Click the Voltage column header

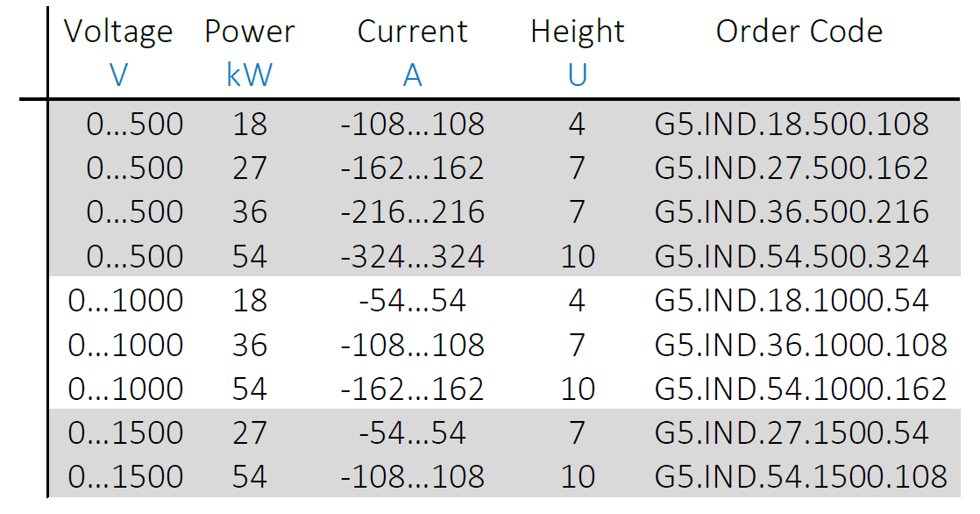click(x=118, y=32)
